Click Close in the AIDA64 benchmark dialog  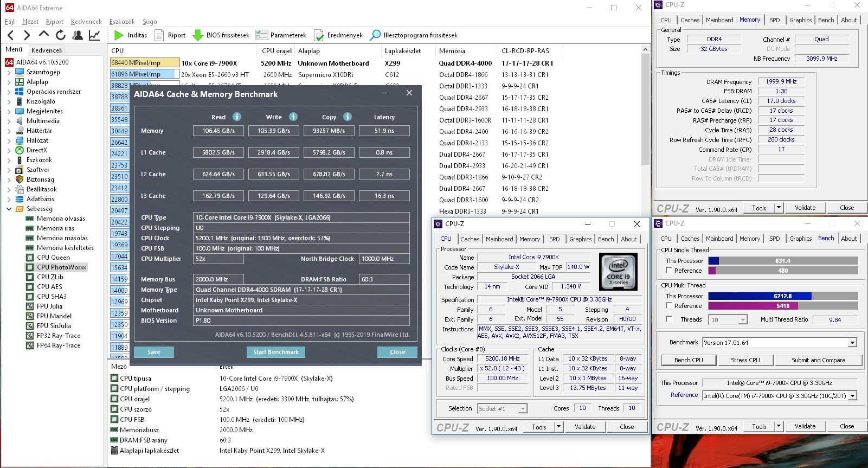point(397,352)
